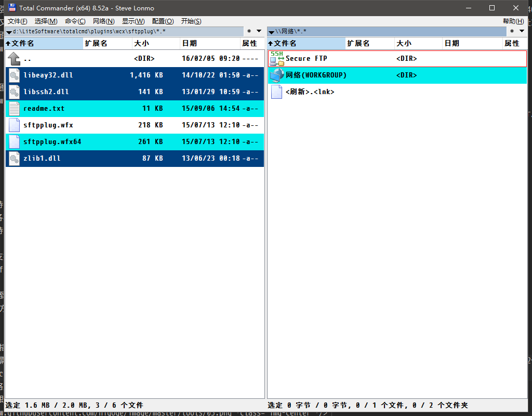Click the parent directory up-arrow icon

coord(14,59)
